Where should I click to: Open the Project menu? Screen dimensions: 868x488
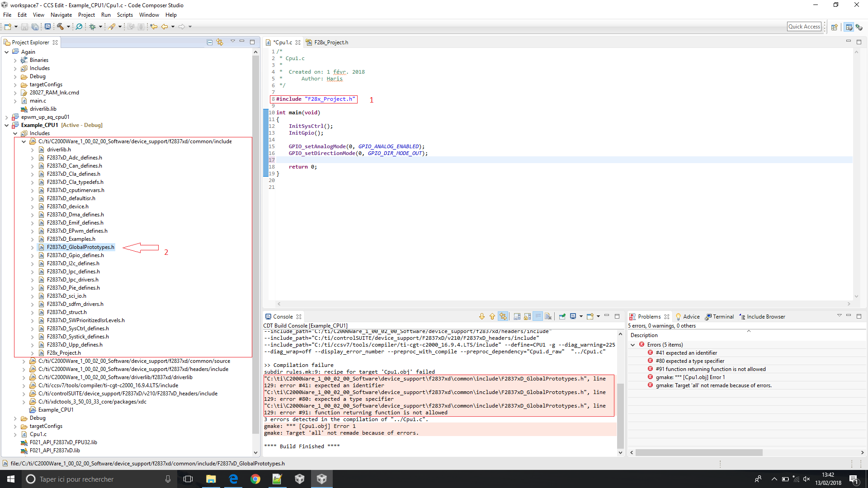[x=86, y=15]
